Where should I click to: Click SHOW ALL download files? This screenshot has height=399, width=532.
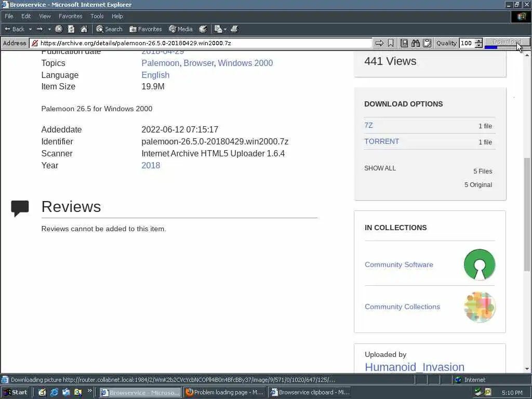(x=380, y=168)
